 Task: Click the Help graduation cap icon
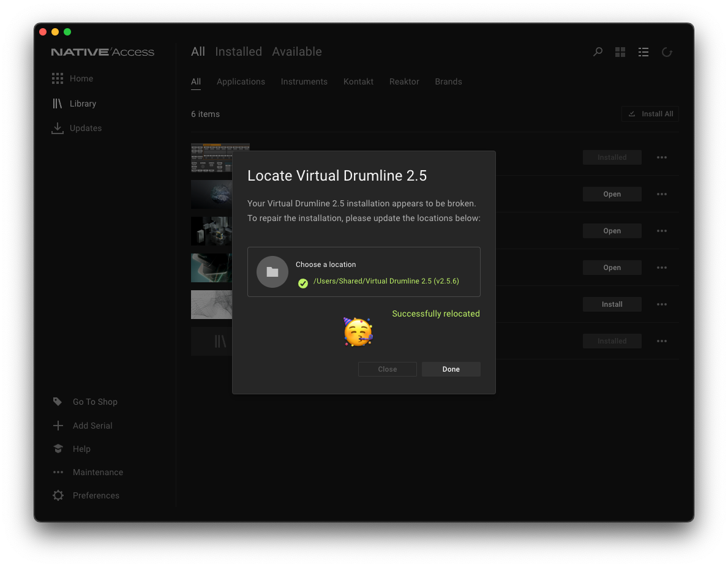click(x=58, y=449)
